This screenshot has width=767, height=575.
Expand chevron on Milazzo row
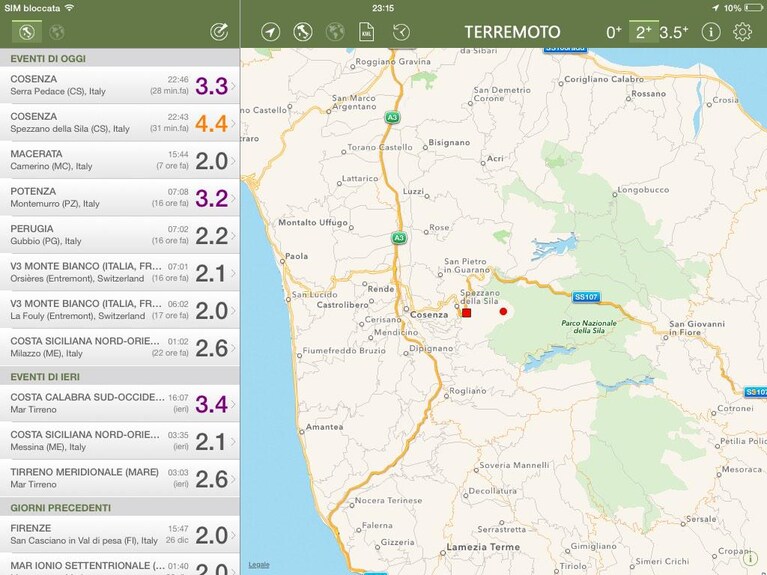[233, 347]
